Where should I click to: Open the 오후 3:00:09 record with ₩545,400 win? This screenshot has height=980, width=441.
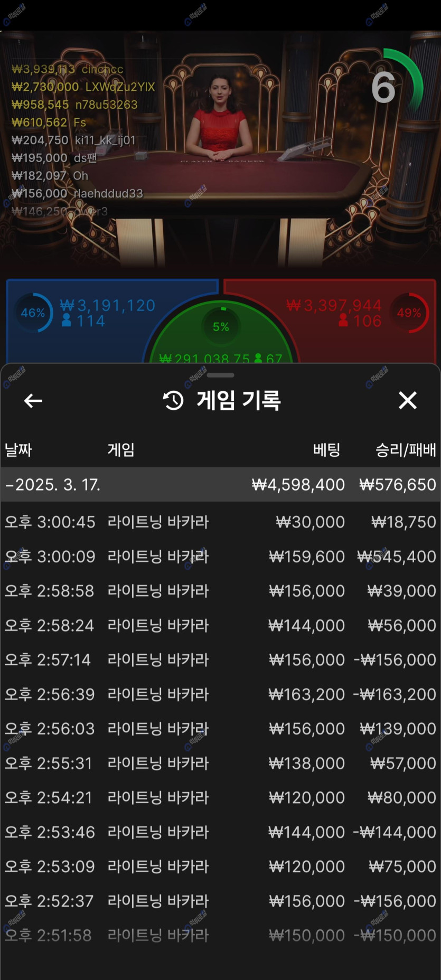220,557
